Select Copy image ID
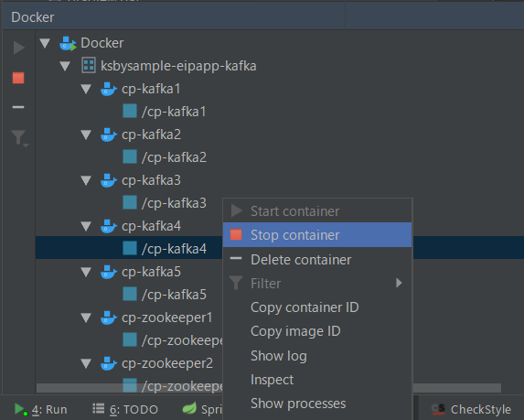 click(x=317, y=331)
